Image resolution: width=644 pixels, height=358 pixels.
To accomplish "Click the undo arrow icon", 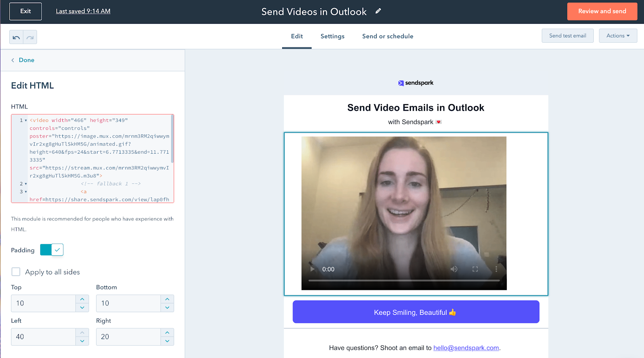I will pos(16,37).
